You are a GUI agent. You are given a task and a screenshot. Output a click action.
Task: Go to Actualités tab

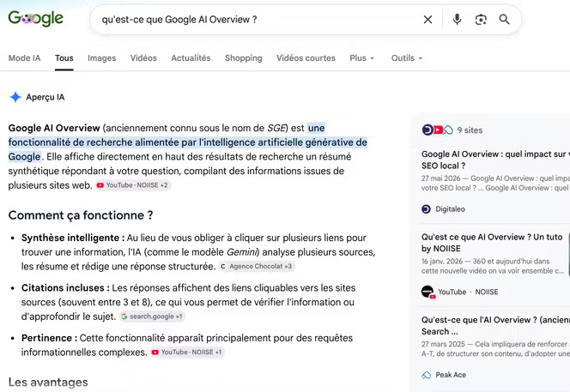click(x=191, y=58)
